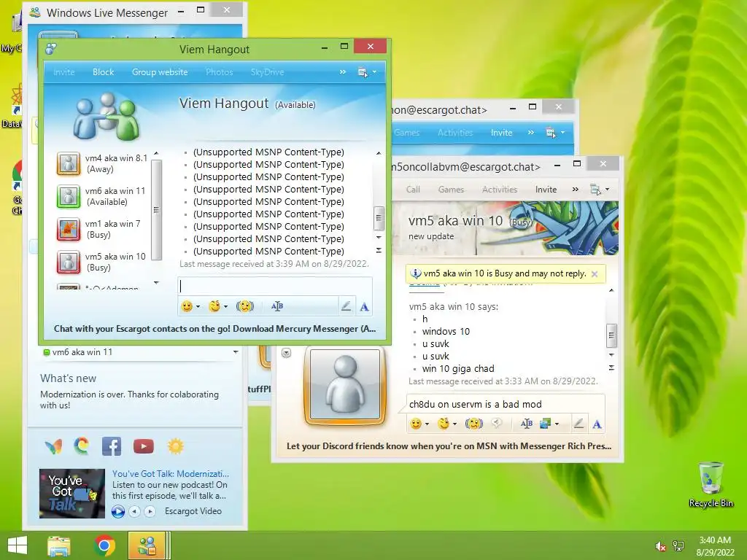Click Facebook icon in Messenger
The image size is (747, 560).
(x=112, y=446)
